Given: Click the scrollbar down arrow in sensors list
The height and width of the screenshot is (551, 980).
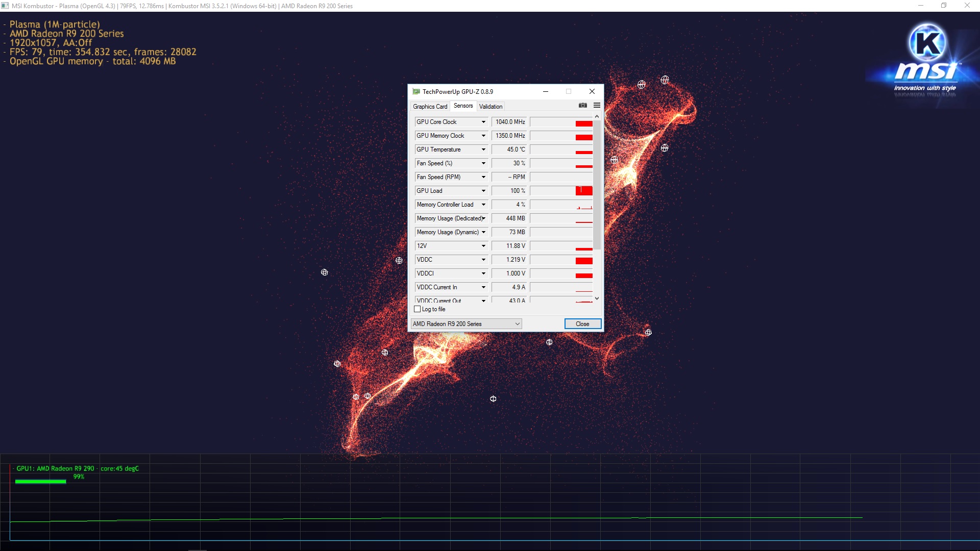Looking at the screenshot, I should click(597, 298).
